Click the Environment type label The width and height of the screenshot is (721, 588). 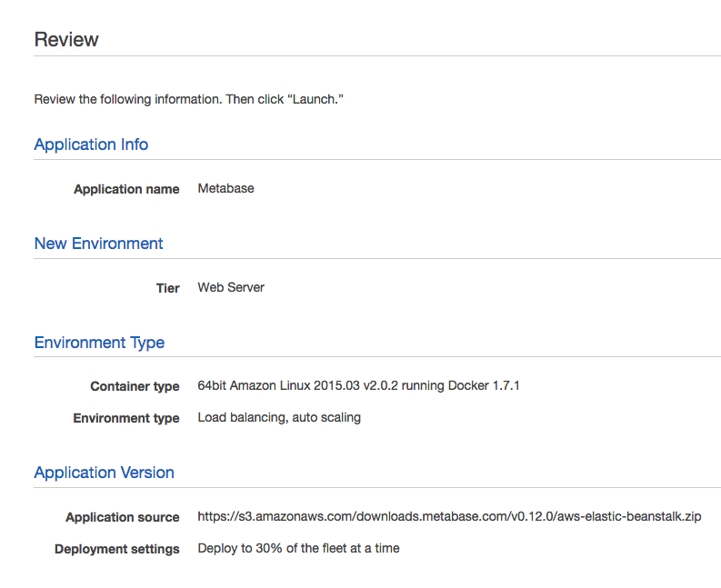tap(126, 418)
